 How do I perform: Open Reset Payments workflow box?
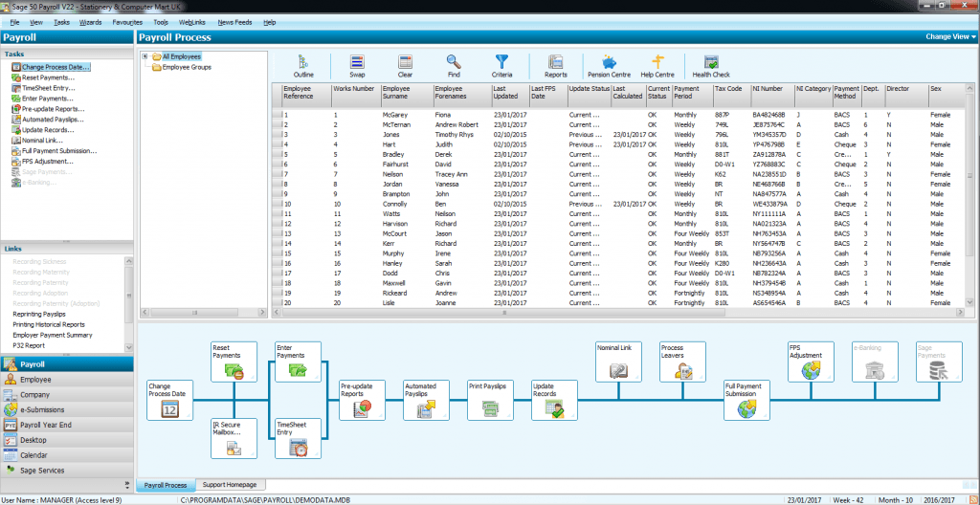tap(234, 362)
